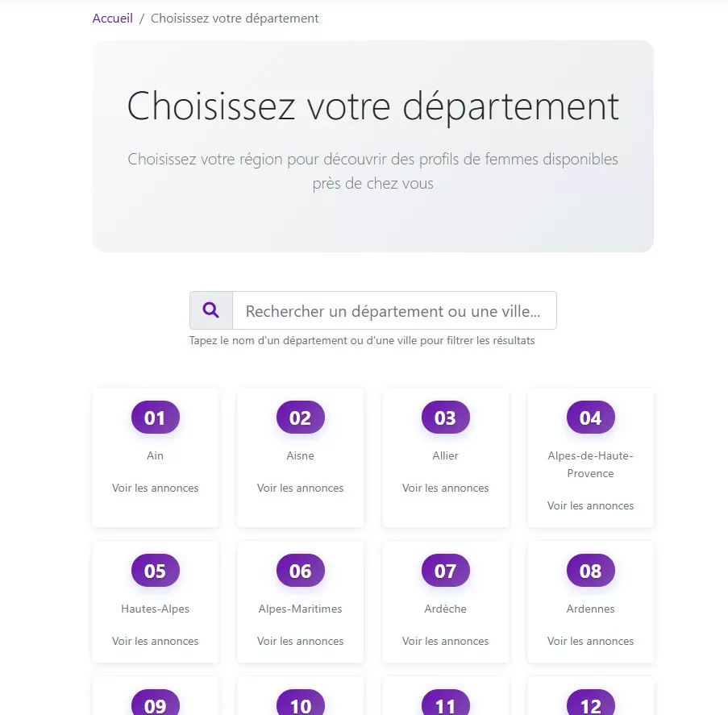Click the 01 badge for Ain
Image resolution: width=728 pixels, height=715 pixels.
155,418
